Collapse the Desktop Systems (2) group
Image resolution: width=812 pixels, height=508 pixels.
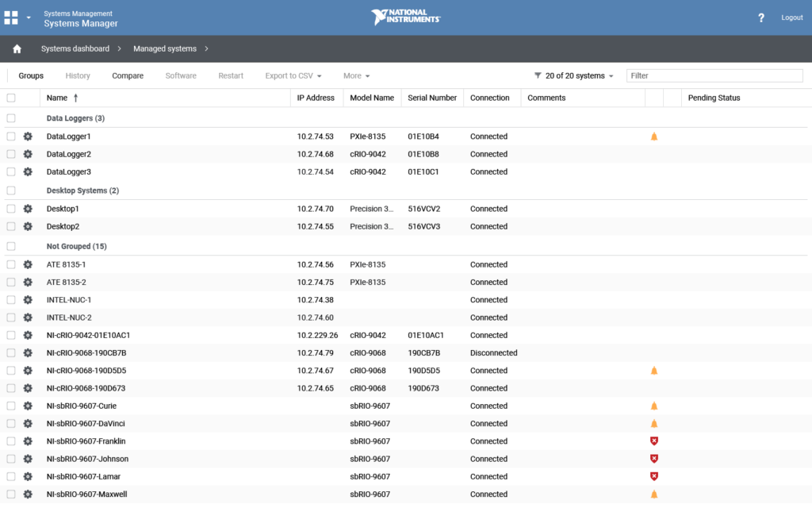[x=82, y=190]
